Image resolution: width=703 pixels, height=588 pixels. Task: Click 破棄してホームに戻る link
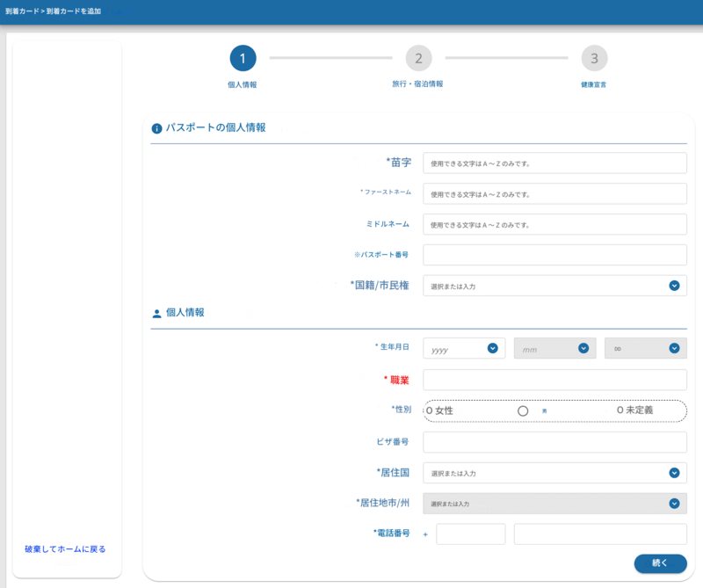[x=65, y=549]
